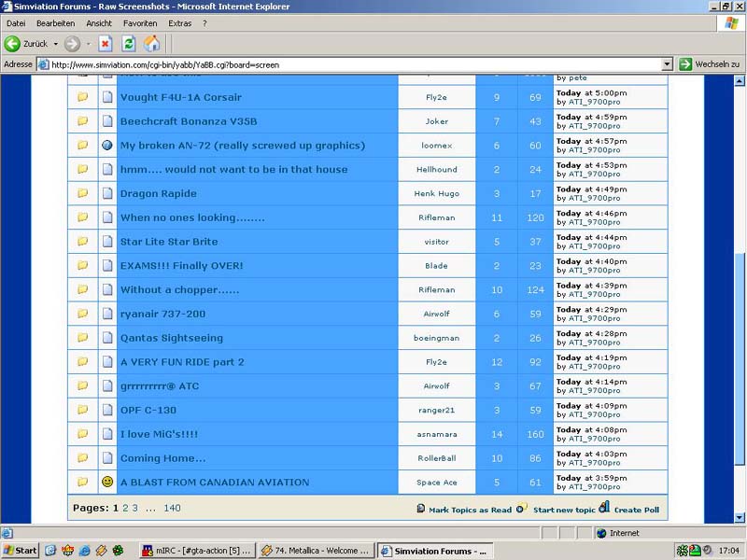Click the Mark Topics as Read icon
This screenshot has height=560, width=747.
click(x=422, y=510)
